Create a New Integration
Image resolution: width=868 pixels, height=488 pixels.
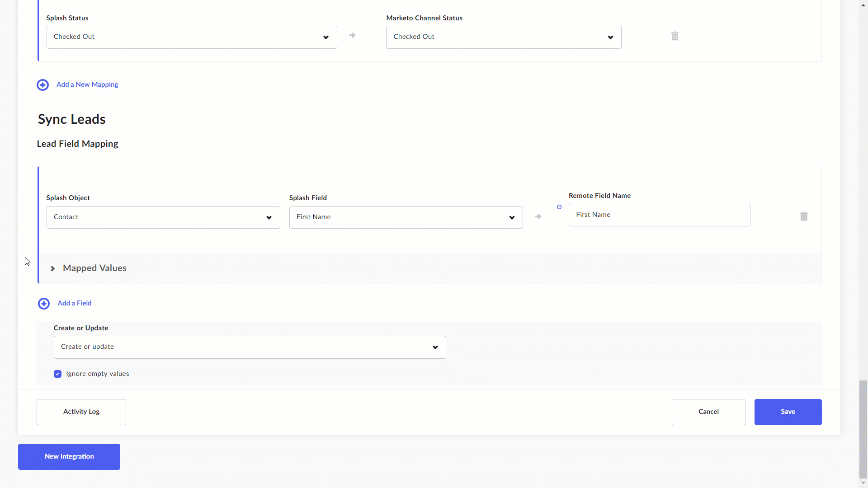pos(69,456)
